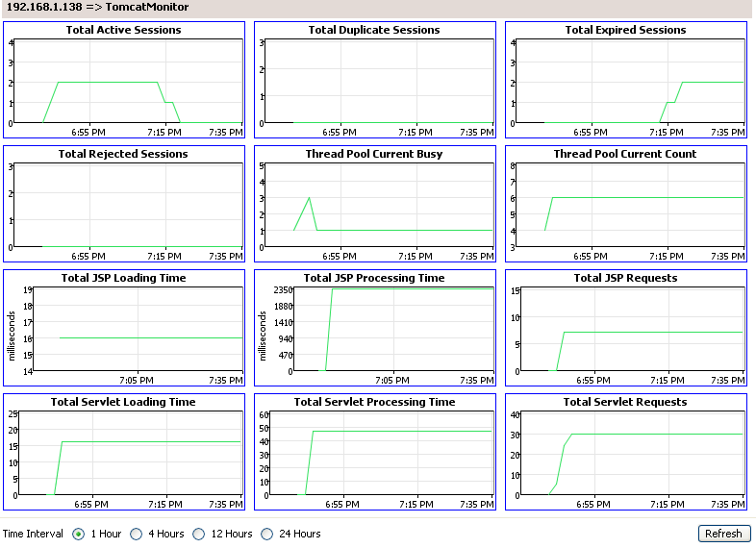This screenshot has width=756, height=548.
Task: Select the 12 Hours time interval
Action: pos(199,534)
